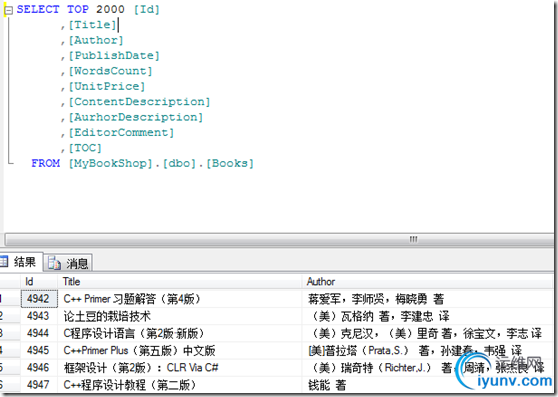Select the Author column header
This screenshot has width=558, height=397.
(x=428, y=282)
